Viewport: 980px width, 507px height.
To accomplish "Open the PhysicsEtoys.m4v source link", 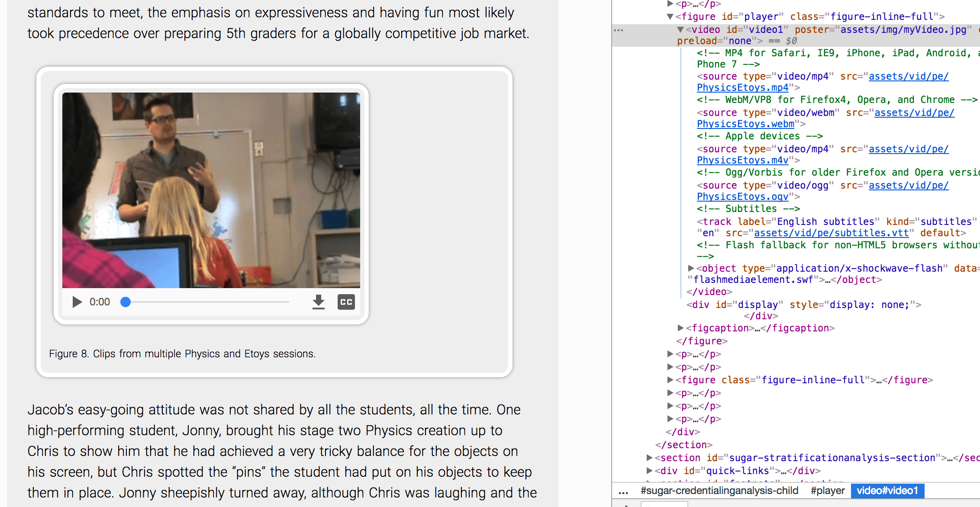I will (x=742, y=160).
